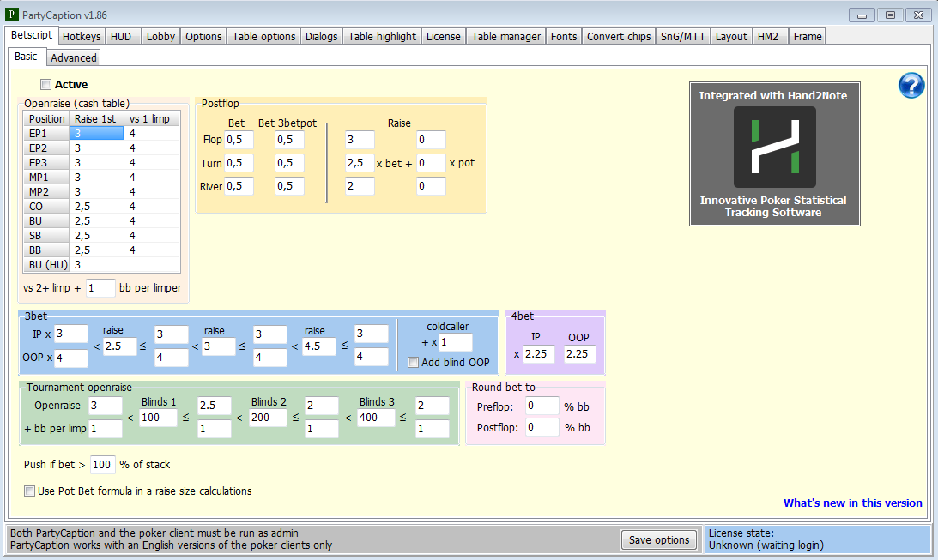Viewport: 938px width, 560px height.
Task: Edit Round bet Preflop field
Action: 542,406
